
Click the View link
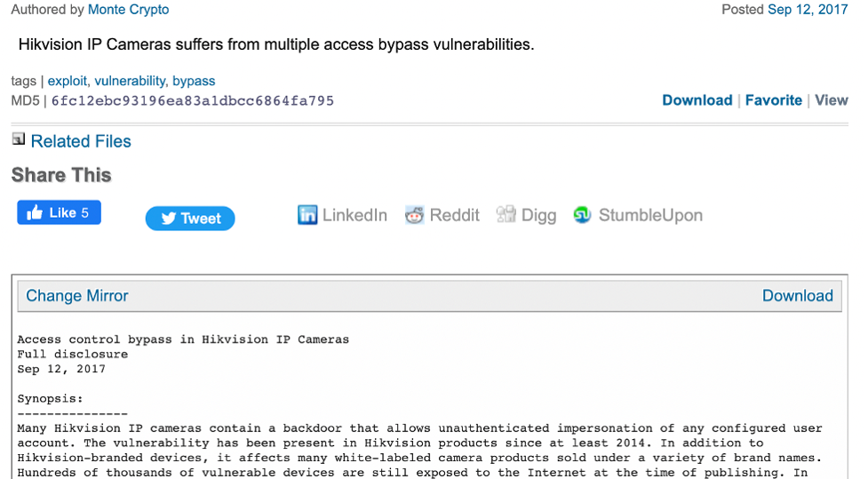point(832,100)
